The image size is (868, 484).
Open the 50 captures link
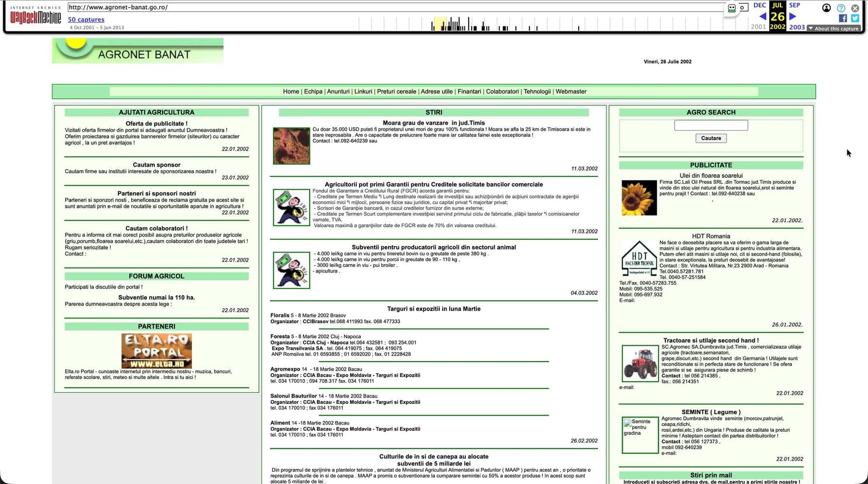(x=86, y=20)
